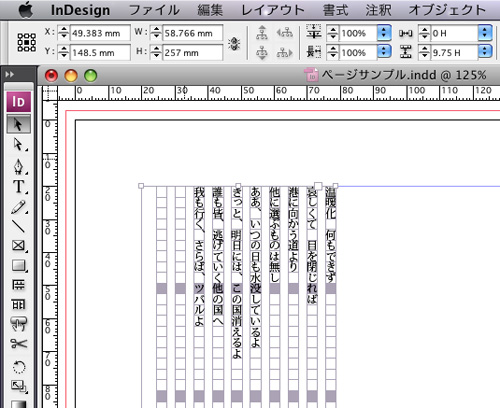The width and height of the screenshot is (500, 408).
Task: Click the Y position field
Action: pyautogui.click(x=100, y=53)
